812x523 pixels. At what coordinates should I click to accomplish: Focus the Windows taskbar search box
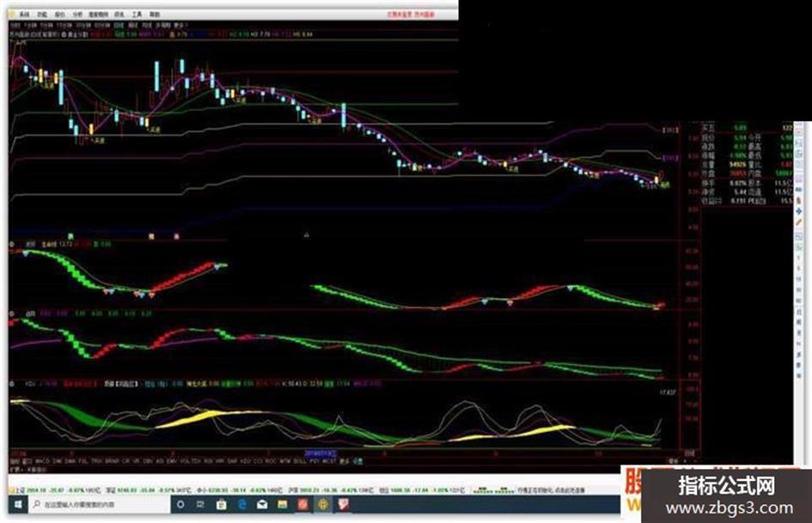point(100,504)
